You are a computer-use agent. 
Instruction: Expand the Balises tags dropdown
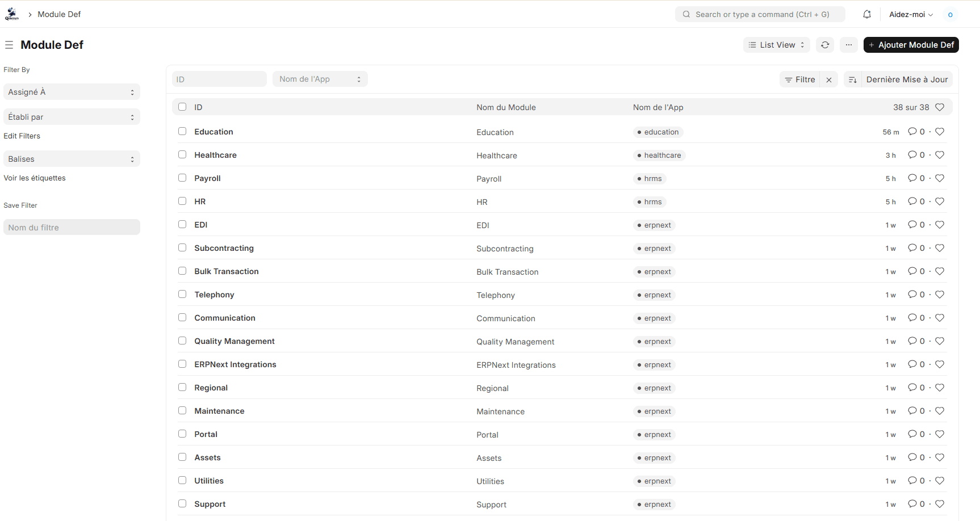pyautogui.click(x=72, y=159)
